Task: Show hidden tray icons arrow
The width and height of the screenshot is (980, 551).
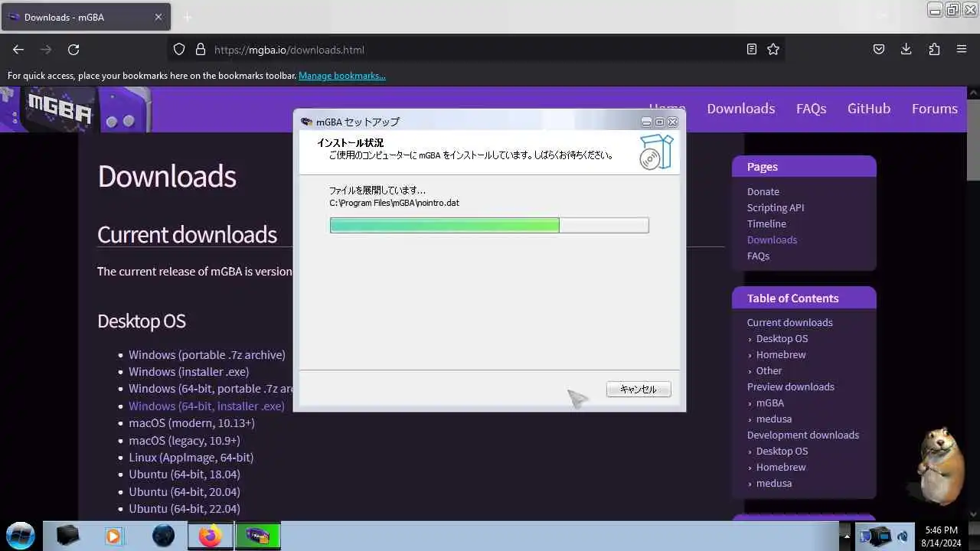Action: click(845, 536)
